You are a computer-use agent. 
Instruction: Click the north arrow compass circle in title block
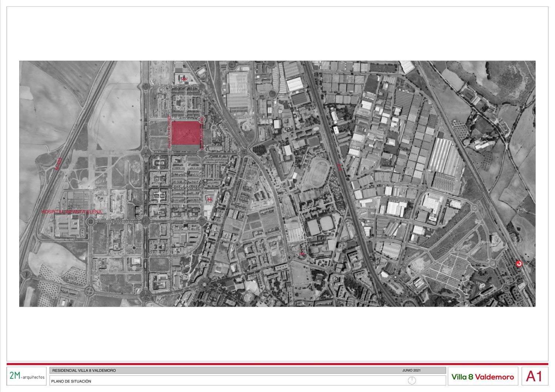click(x=412, y=381)
